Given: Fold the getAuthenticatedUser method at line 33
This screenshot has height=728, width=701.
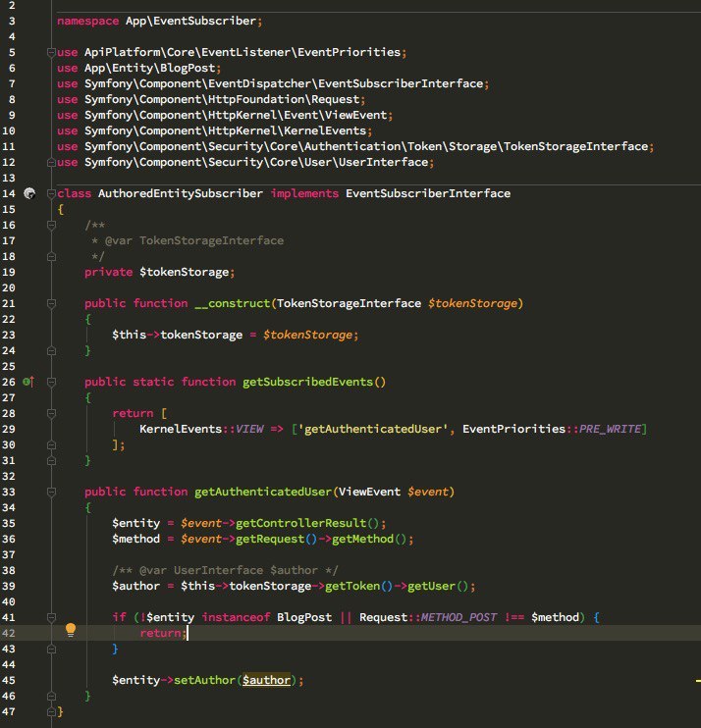Looking at the screenshot, I should pos(52,493).
